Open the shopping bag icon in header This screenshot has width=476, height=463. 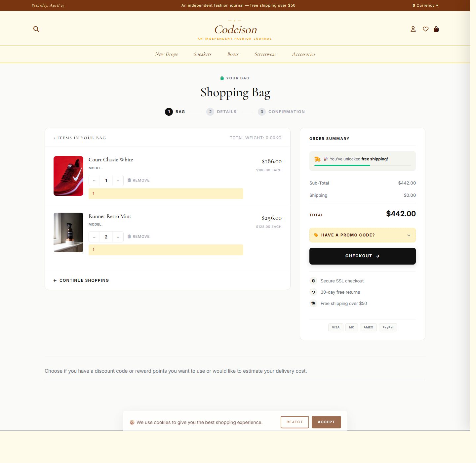[x=436, y=29]
